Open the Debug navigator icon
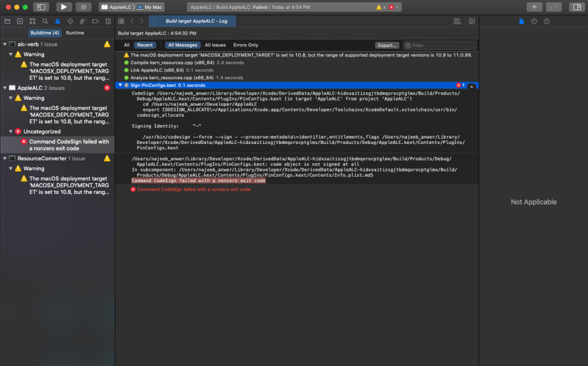 coord(83,21)
